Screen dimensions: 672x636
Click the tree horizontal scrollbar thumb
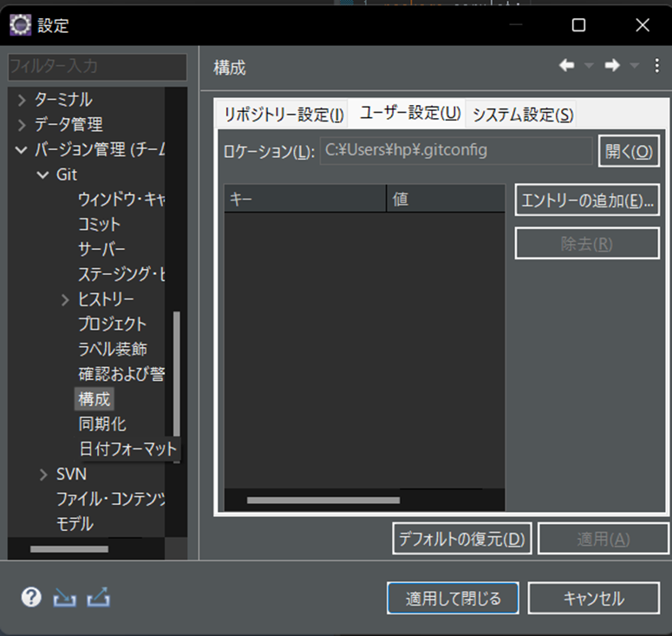tap(69, 549)
